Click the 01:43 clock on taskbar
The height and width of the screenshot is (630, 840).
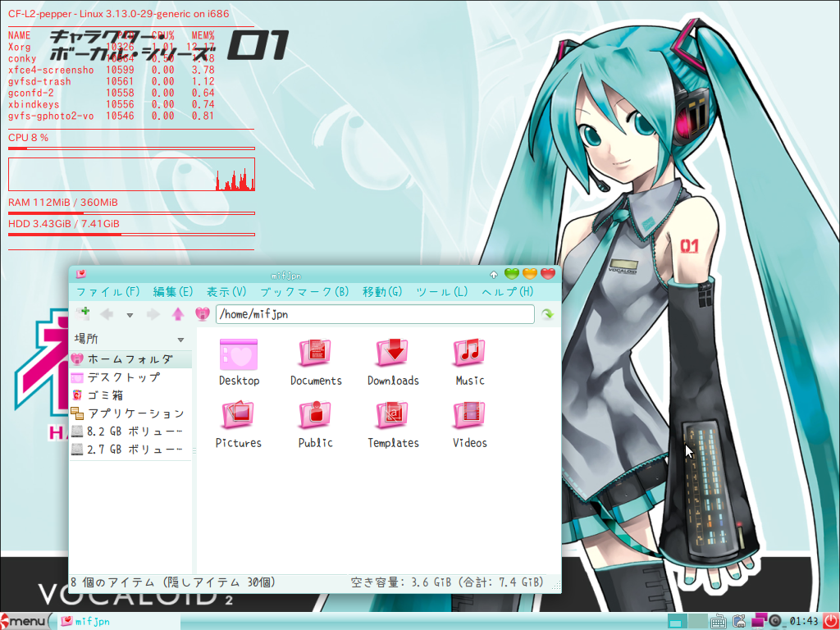pos(804,622)
